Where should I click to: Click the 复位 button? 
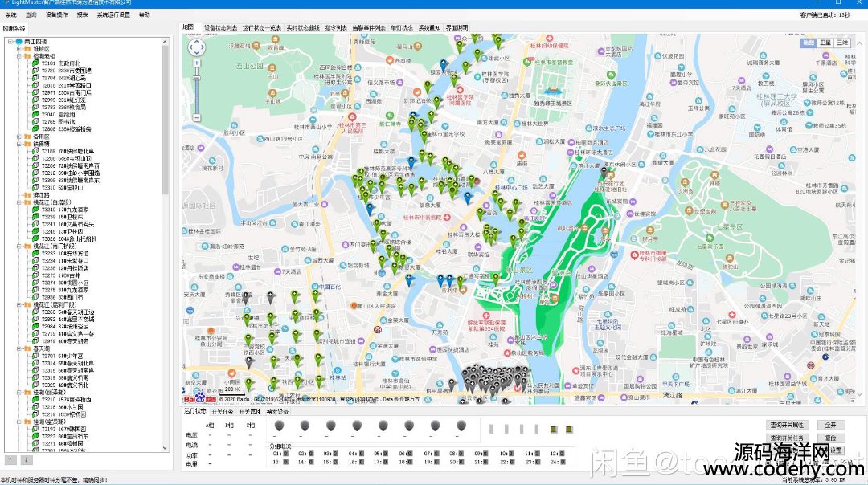830,438
